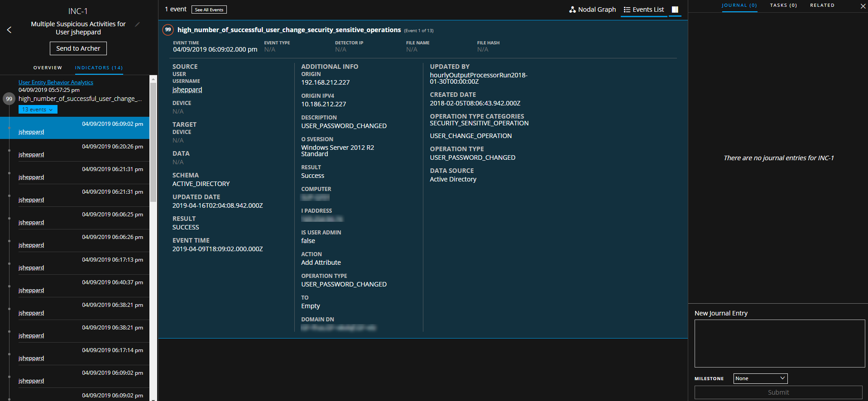Click inside the New Journal Entry text box
Screen dimensions: 868x401
[779, 343]
